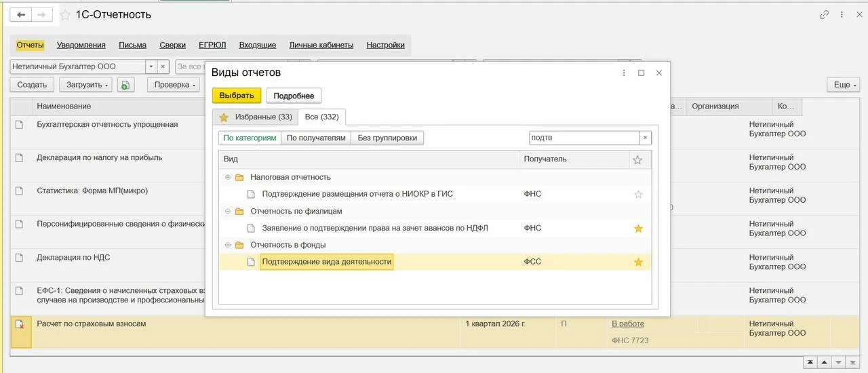Select Заявление о подтверждении права на зачет авансов
The height and width of the screenshot is (373, 868).
(x=375, y=229)
